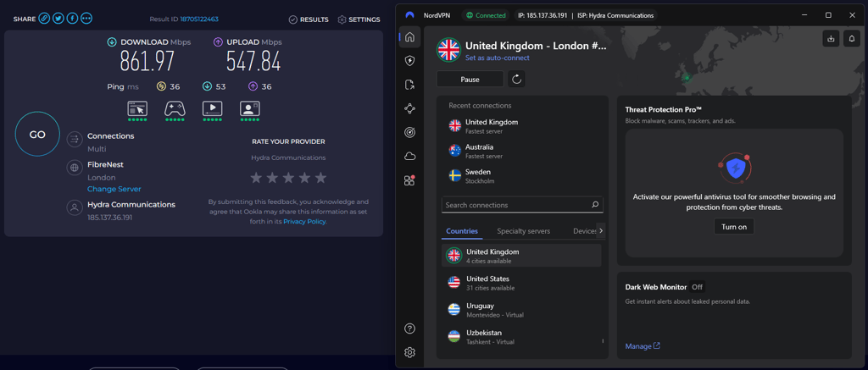868x370 pixels.
Task: Click the idle latency ping icon
Action: coord(161,86)
